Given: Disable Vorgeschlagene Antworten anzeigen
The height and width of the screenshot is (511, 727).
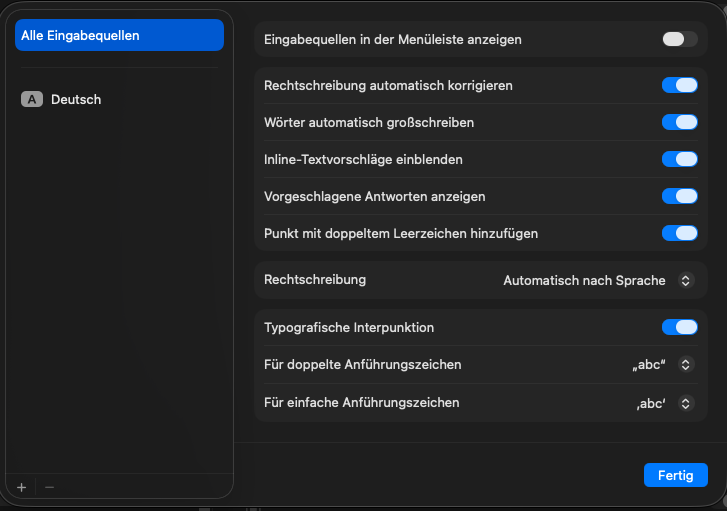Looking at the screenshot, I should (x=679, y=196).
